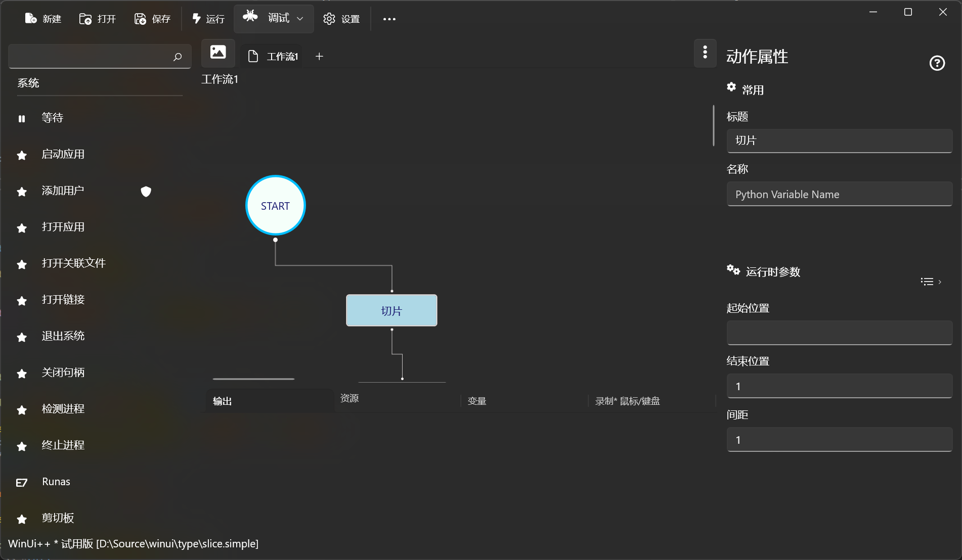962x560 pixels.
Task: Open Settings via the gear icon
Action: click(329, 19)
